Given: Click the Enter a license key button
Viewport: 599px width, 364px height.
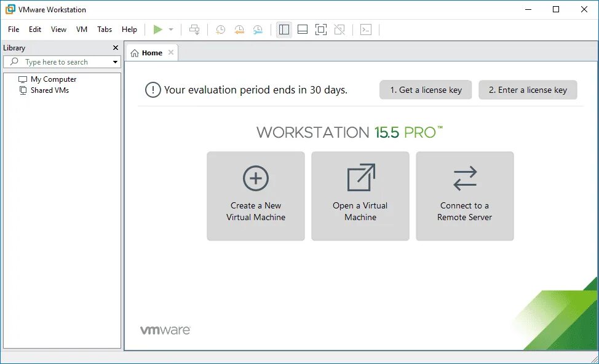Looking at the screenshot, I should [528, 90].
